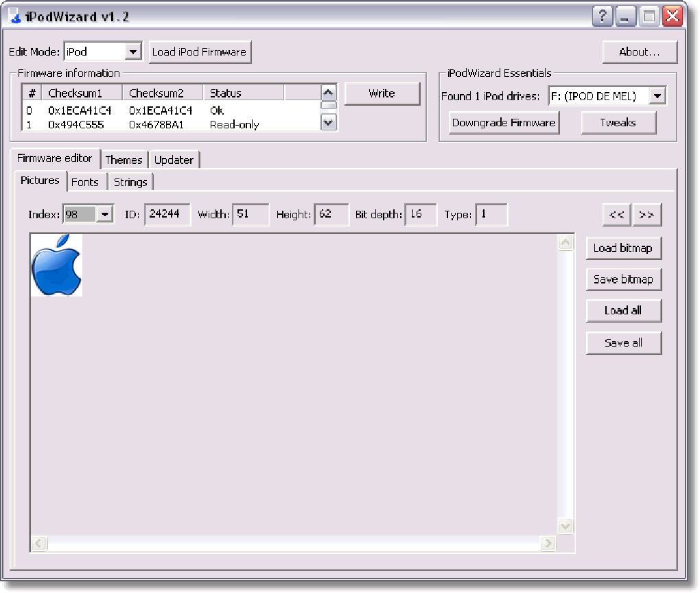Click Load bitmap button

(623, 248)
